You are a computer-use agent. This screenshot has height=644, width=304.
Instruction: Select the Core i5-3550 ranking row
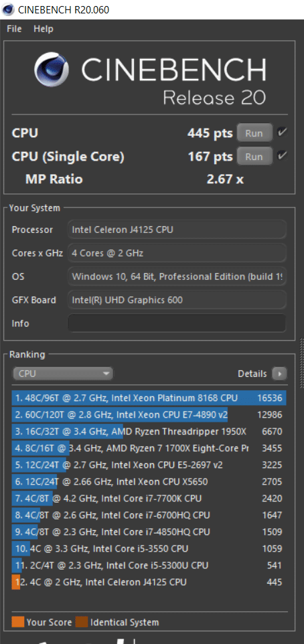pyautogui.click(x=149, y=549)
